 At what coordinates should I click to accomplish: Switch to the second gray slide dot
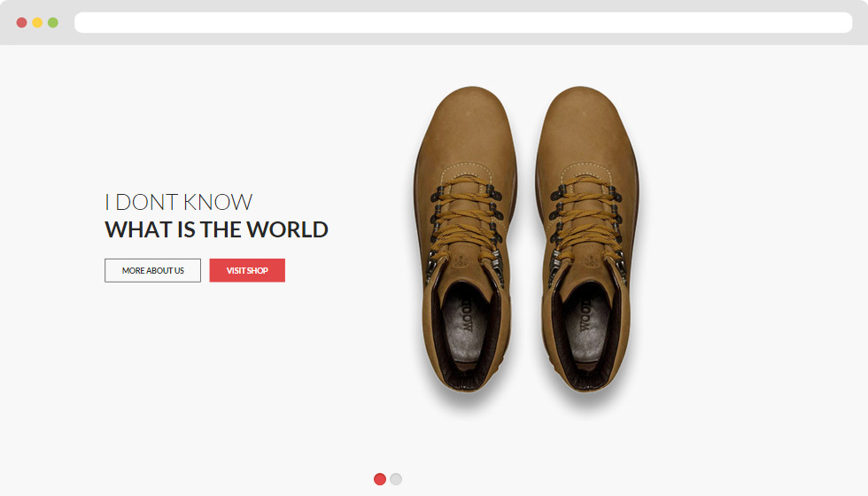396,479
